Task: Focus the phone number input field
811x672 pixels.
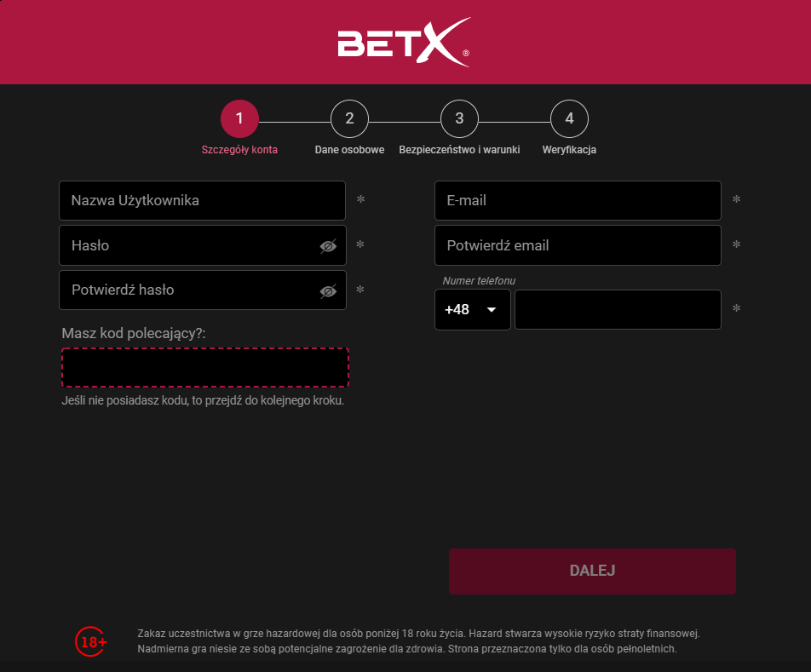Action: [618, 310]
